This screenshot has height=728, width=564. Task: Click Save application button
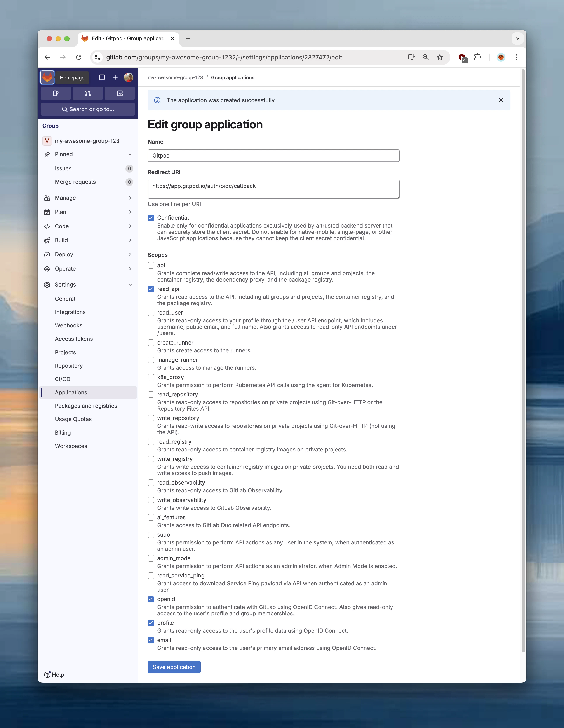(174, 667)
